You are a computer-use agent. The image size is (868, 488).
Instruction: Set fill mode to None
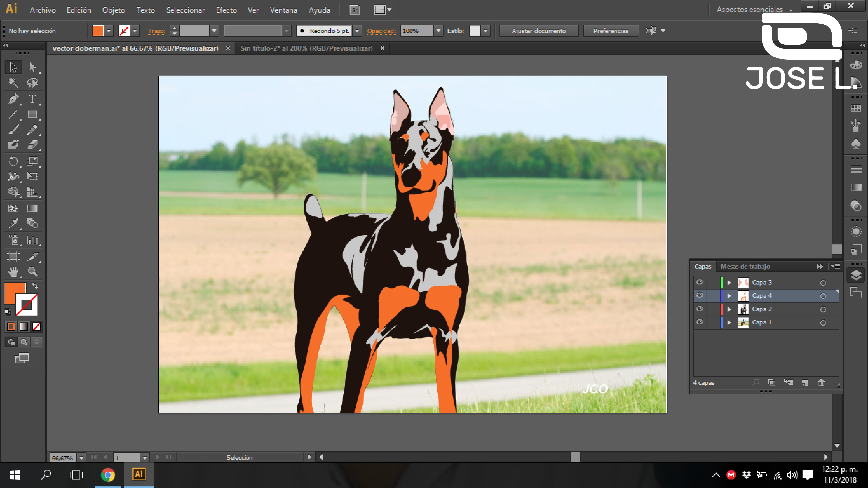(x=36, y=327)
